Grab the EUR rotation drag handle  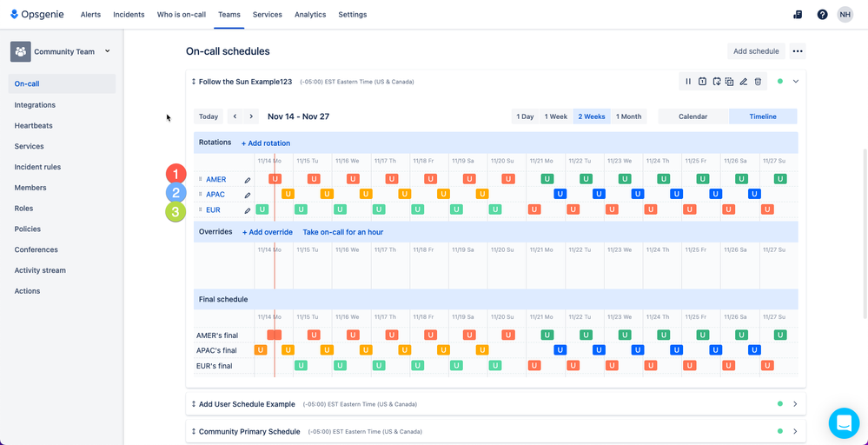click(201, 209)
